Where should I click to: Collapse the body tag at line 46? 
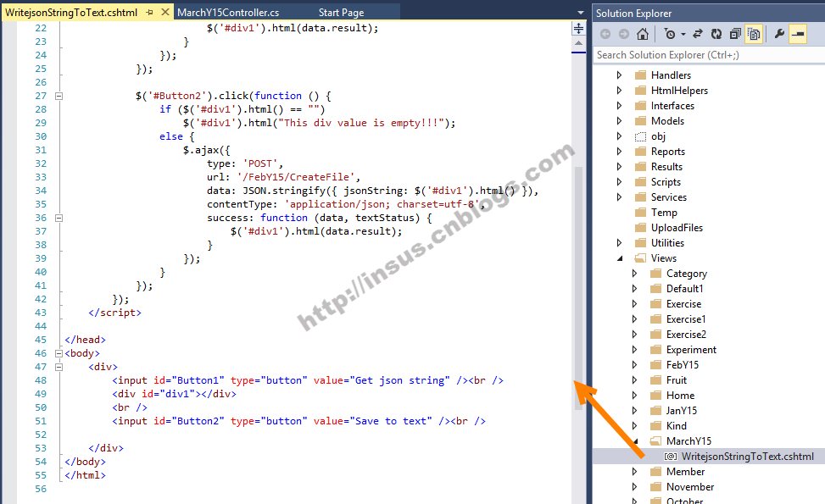click(59, 354)
